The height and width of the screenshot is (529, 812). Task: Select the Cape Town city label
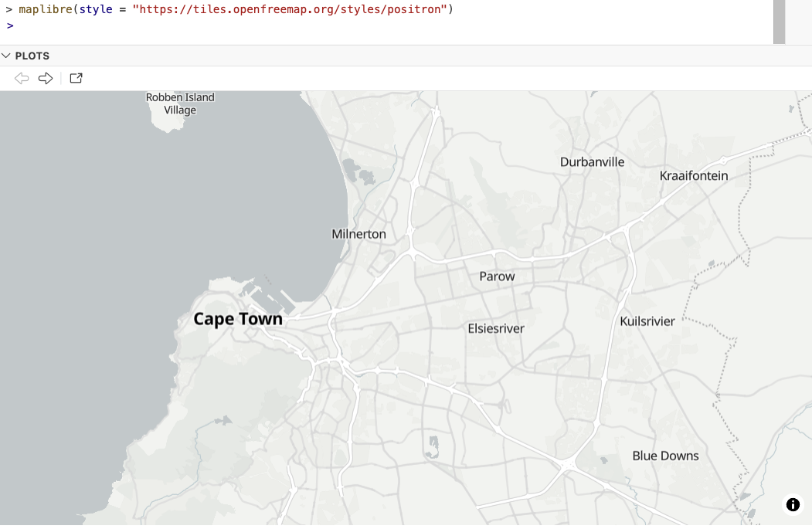[x=238, y=319]
